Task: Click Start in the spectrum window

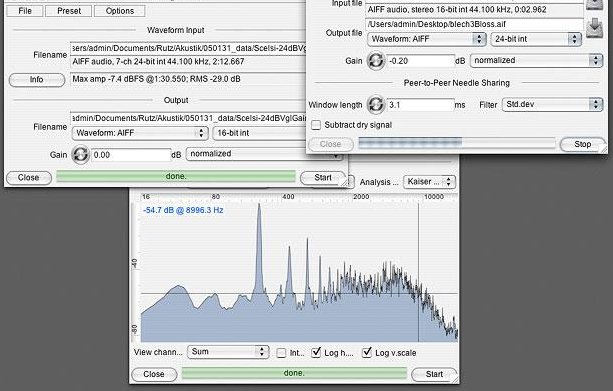Action: 434,374
